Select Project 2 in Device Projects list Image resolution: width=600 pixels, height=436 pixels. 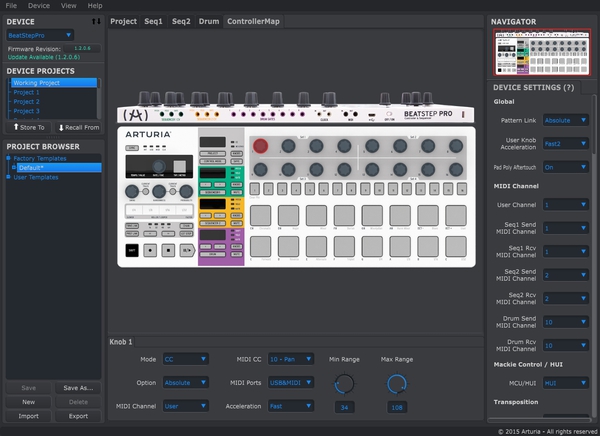27,101
